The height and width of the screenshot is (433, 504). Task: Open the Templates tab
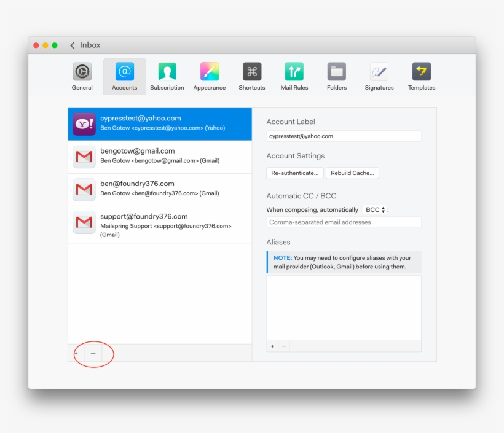[422, 76]
